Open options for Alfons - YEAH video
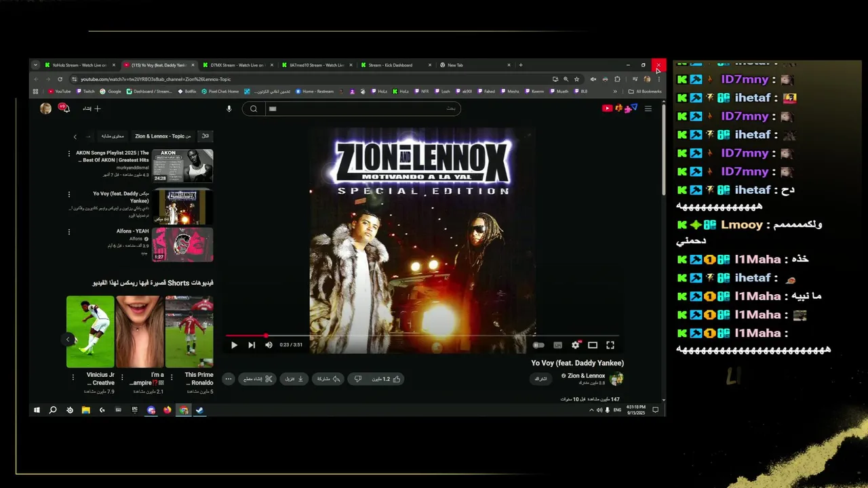 click(x=69, y=232)
